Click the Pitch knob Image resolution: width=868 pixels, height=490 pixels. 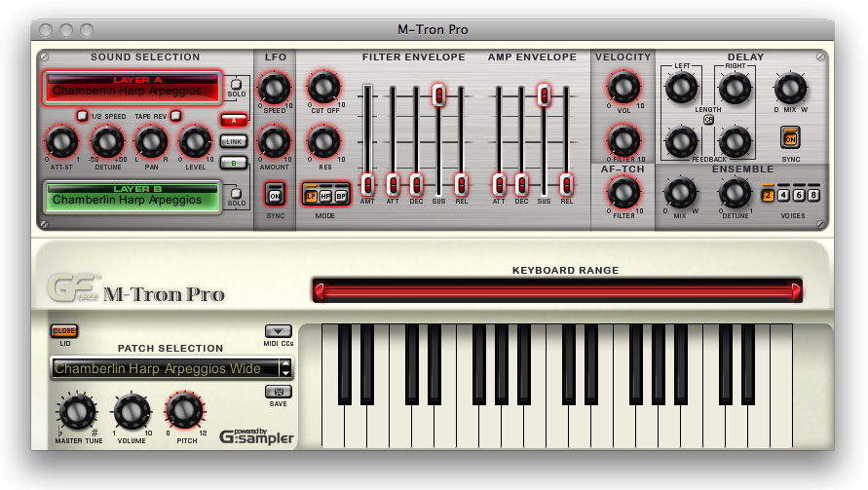click(185, 411)
